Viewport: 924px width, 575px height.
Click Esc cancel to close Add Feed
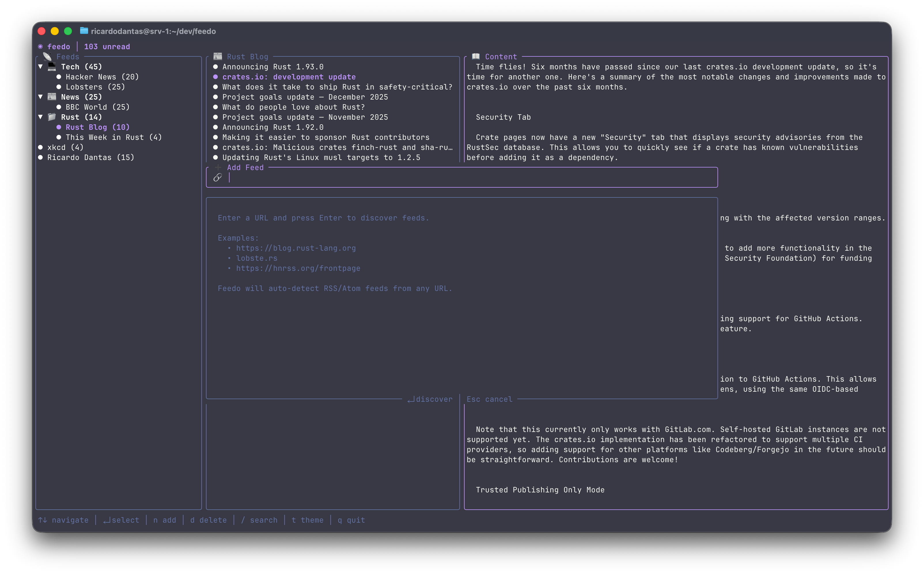[x=489, y=399]
